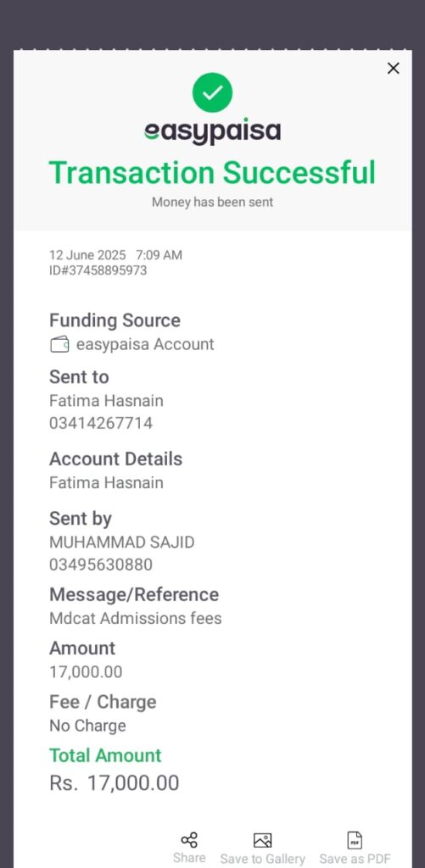Tap the No Charge fee text
Viewport: 425px width, 868px height.
(x=87, y=726)
